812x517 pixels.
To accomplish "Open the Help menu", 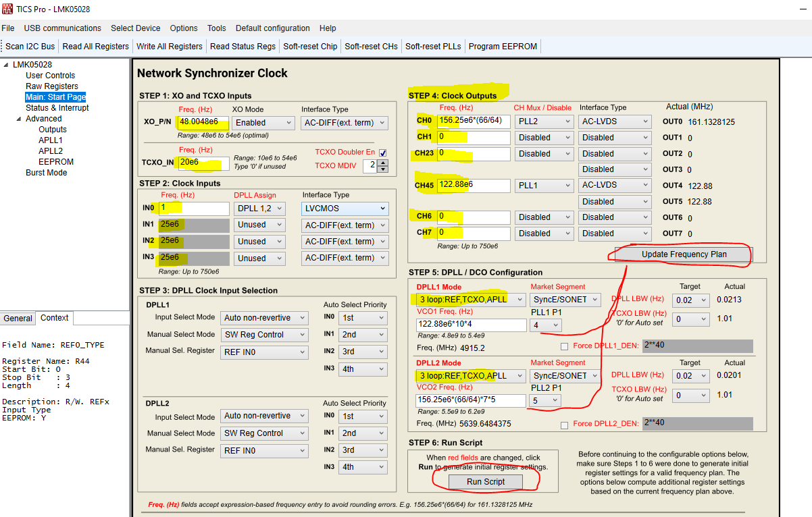I will click(x=328, y=28).
